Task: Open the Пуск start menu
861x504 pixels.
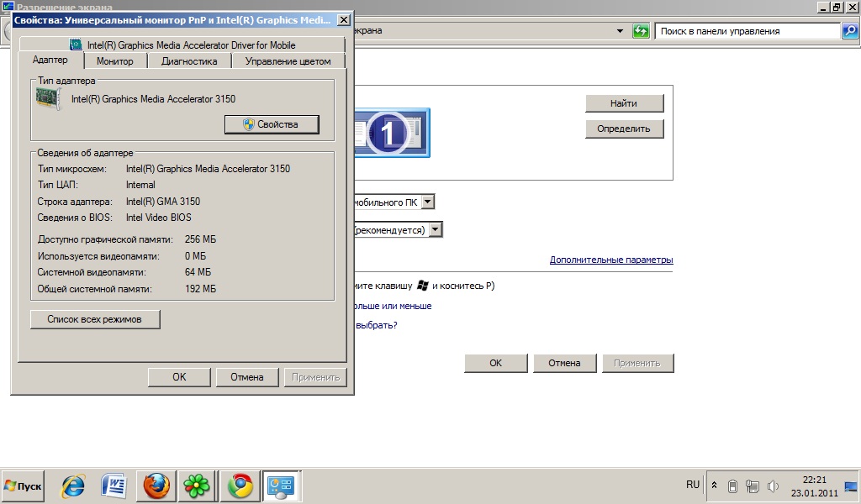Action: tap(23, 486)
